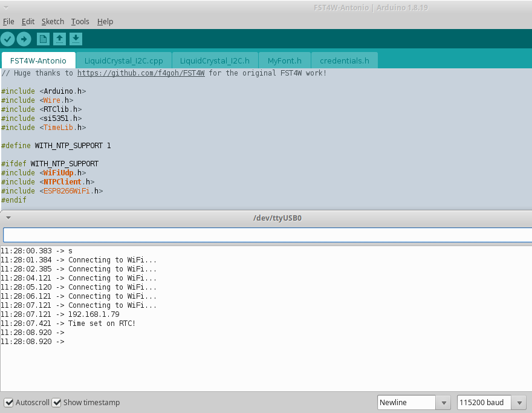The height and width of the screenshot is (413, 532).
Task: Open the /dev/ttyUSB0 window menu arrow
Action: [x=8, y=218]
